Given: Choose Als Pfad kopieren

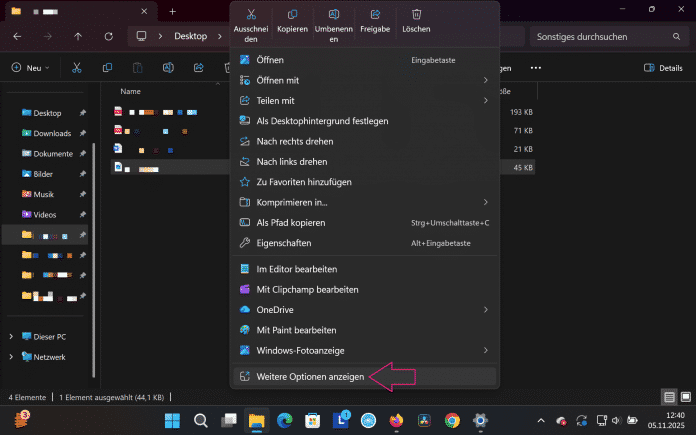Looking at the screenshot, I should pos(290,222).
